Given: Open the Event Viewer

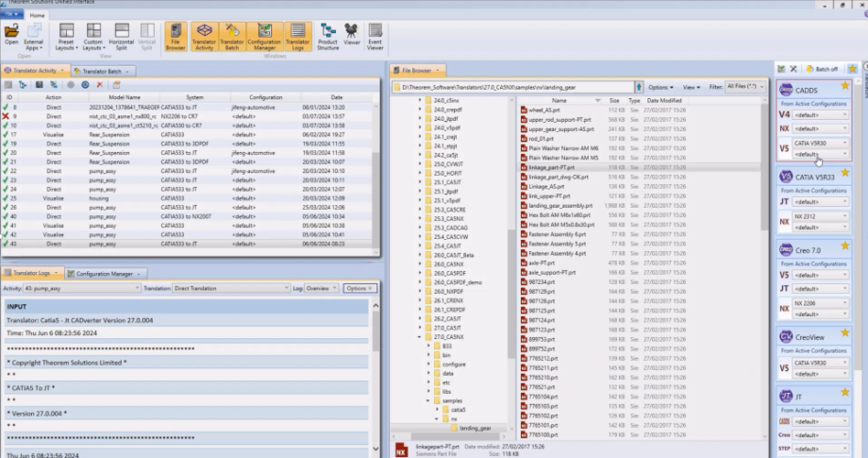Looking at the screenshot, I should [375, 37].
